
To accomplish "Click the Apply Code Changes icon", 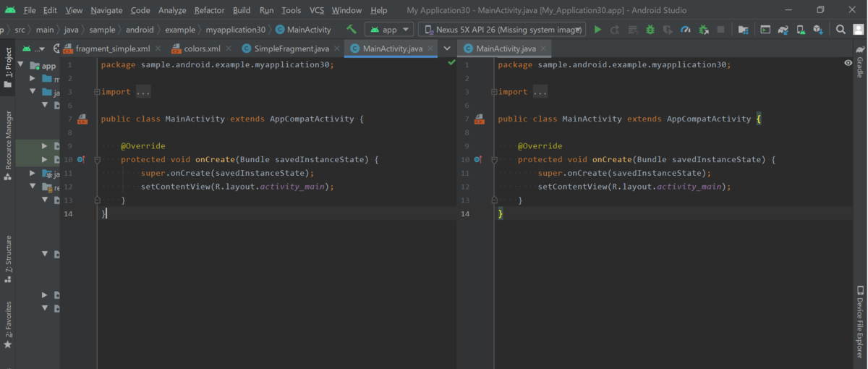I will point(633,30).
